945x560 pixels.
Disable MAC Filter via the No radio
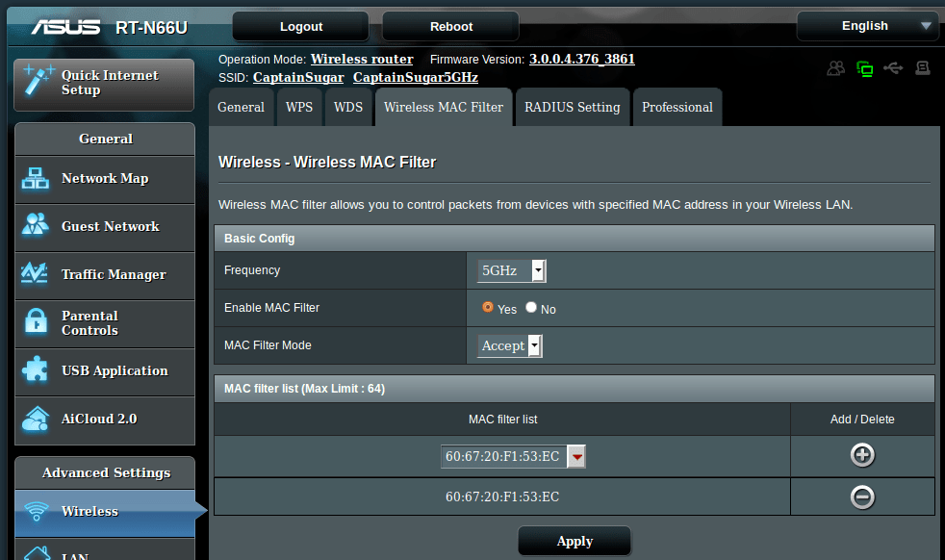point(529,309)
